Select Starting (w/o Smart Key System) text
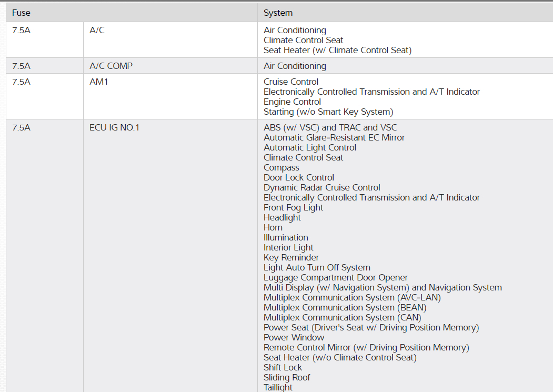The image size is (553, 392). (x=328, y=112)
